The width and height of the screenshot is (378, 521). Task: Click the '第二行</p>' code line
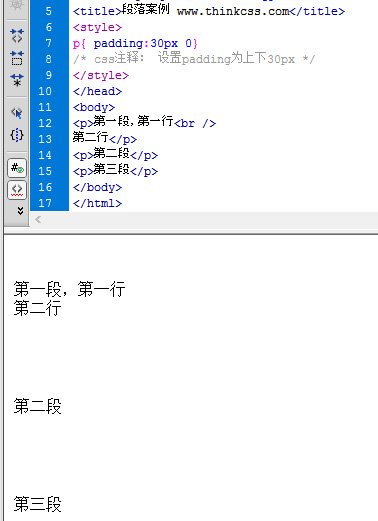[x=105, y=138]
